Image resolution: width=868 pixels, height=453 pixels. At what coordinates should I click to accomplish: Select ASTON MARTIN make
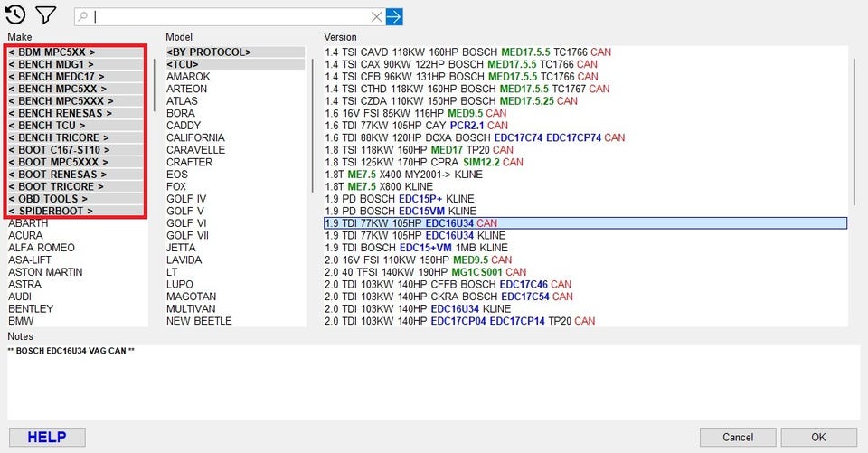(x=45, y=272)
